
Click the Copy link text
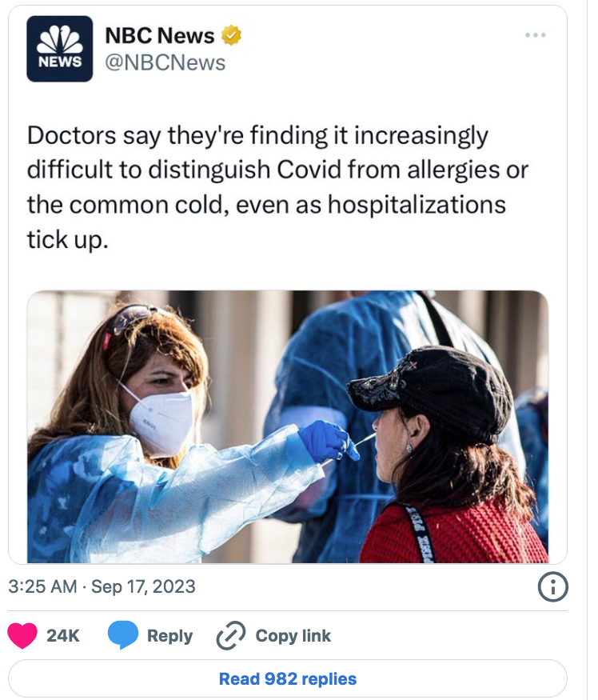(293, 636)
